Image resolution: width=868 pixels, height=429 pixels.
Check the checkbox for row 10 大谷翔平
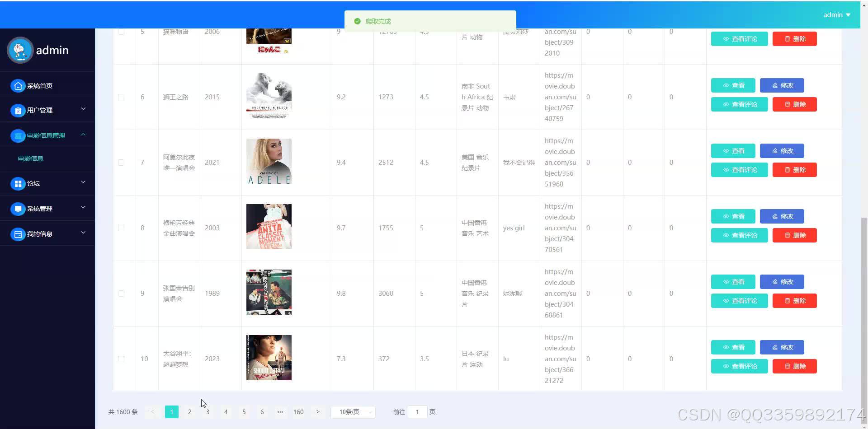(121, 359)
